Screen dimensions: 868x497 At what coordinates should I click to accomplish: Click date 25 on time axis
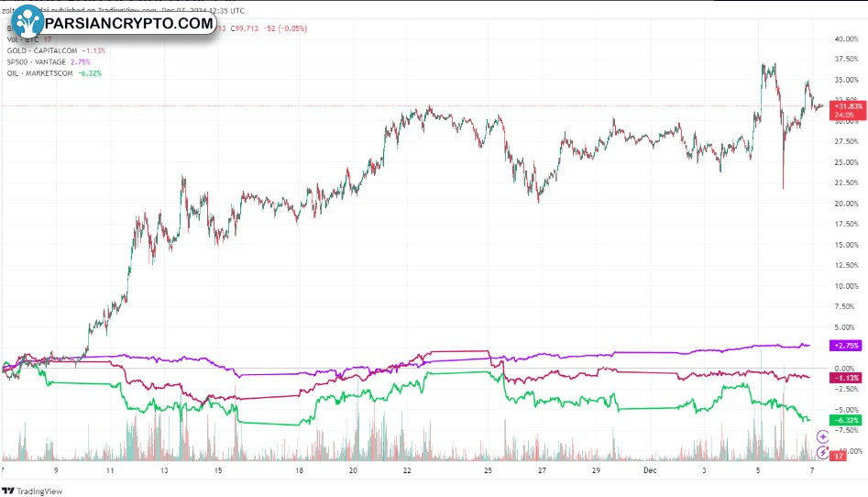[488, 470]
